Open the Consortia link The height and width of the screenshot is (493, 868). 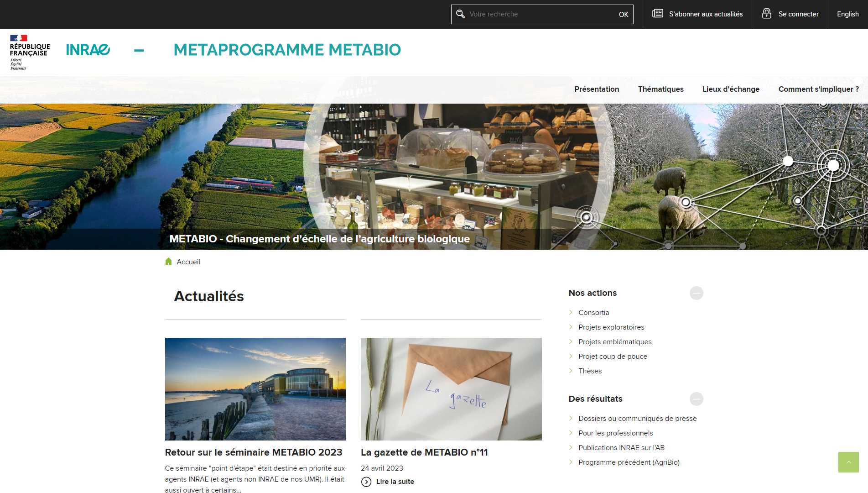click(593, 313)
